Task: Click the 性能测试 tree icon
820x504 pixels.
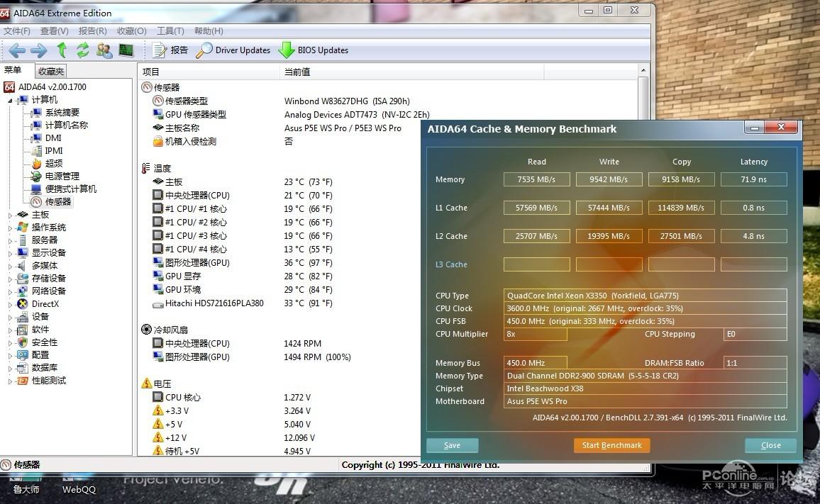Action: (x=23, y=381)
